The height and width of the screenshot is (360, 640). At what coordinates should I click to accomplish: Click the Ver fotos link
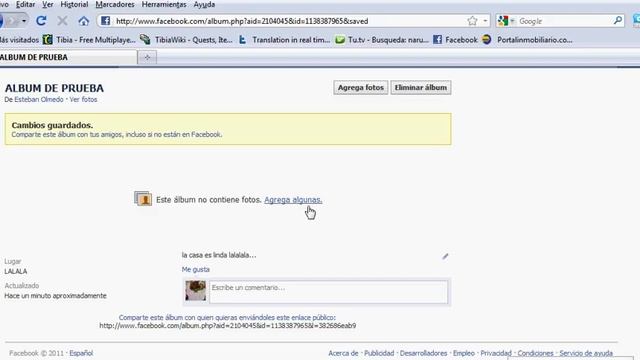click(83, 100)
